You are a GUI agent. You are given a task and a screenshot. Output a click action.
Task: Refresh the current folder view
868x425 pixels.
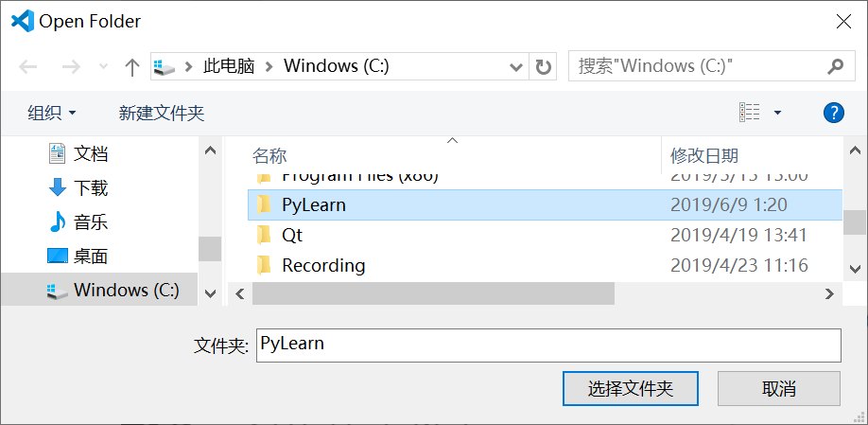coord(543,66)
